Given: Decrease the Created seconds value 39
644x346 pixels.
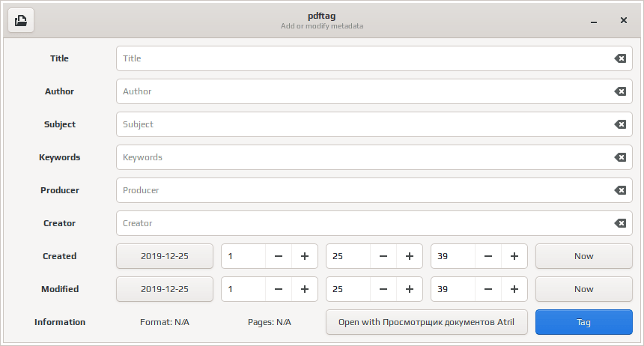Looking at the screenshot, I should pyautogui.click(x=488, y=256).
